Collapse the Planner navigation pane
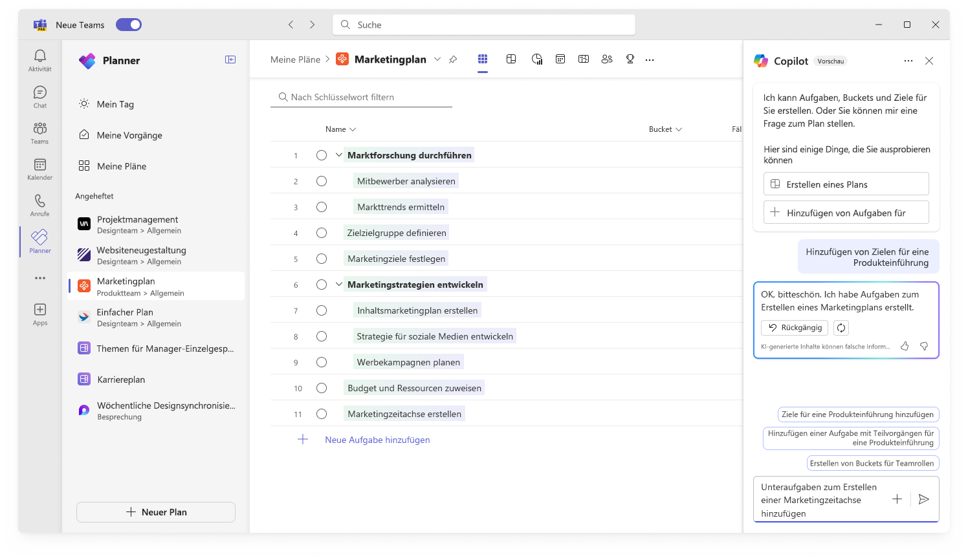The height and width of the screenshot is (560, 968). 230,59
